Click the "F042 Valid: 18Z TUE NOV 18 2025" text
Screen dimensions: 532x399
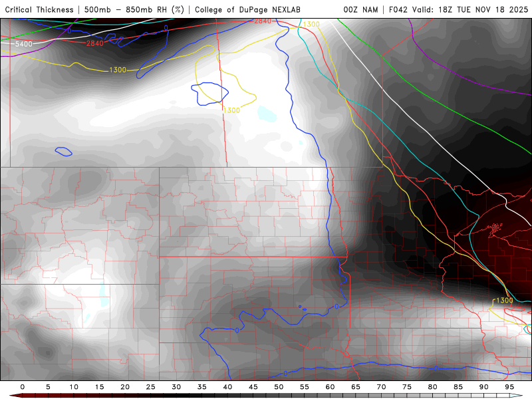pyautogui.click(x=458, y=9)
